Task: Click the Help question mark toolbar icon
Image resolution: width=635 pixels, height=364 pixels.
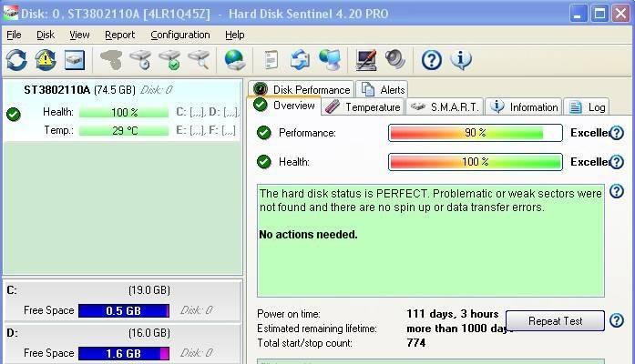Action: [x=431, y=60]
